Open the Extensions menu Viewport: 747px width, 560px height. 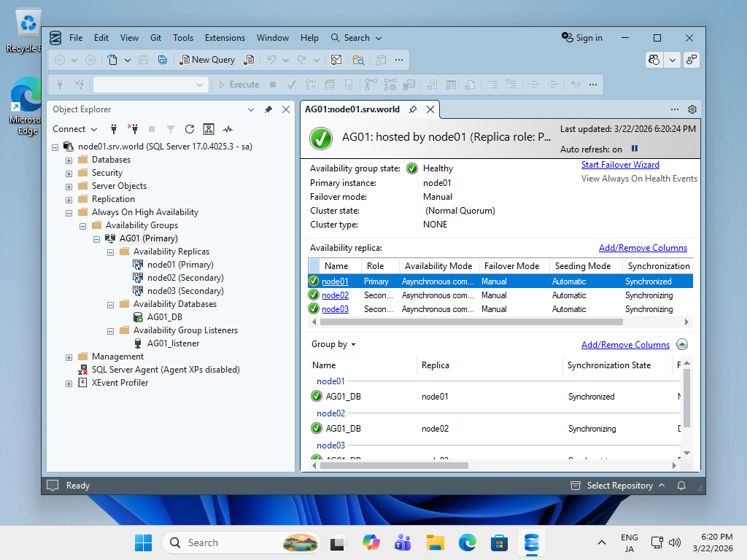click(x=225, y=38)
